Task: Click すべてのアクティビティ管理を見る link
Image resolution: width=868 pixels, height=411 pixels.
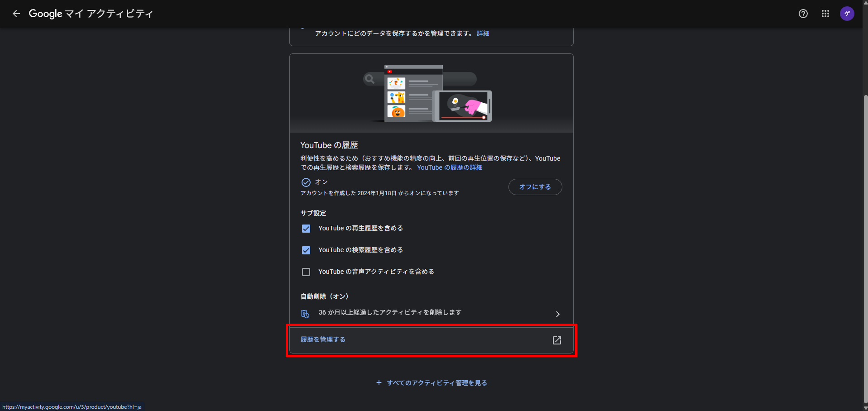Action: [436, 383]
